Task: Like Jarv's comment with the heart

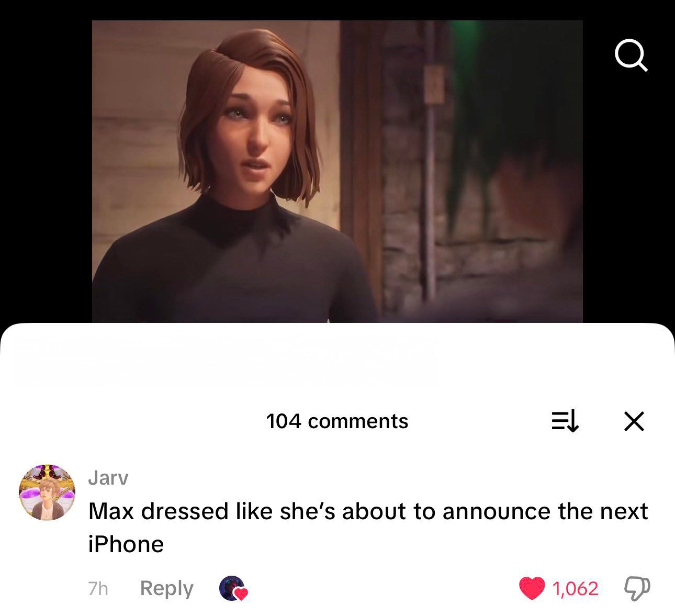Action: [x=532, y=588]
